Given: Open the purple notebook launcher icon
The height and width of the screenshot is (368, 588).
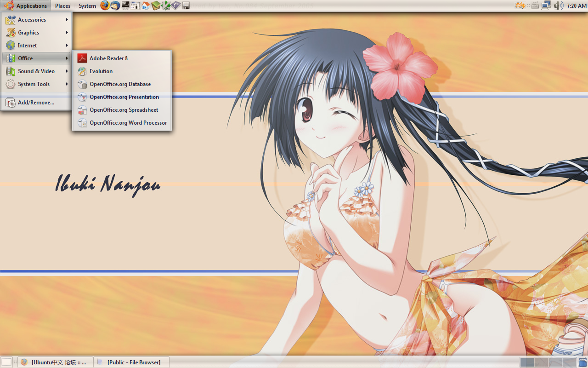Looking at the screenshot, I should 176,6.
